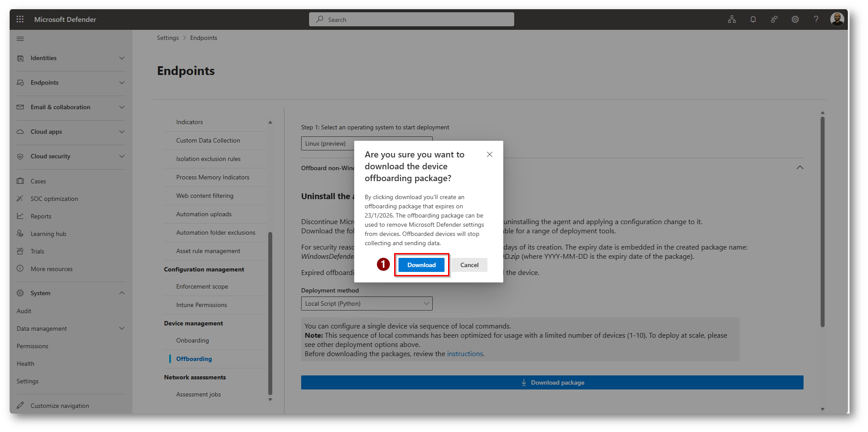Expand the Endpoints menu chevron
This screenshot has height=432, width=868.
coord(122,82)
